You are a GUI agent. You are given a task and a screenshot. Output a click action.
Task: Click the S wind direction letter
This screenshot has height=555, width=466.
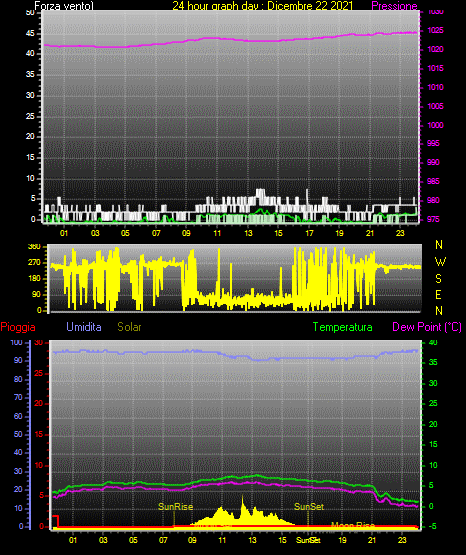438,279
